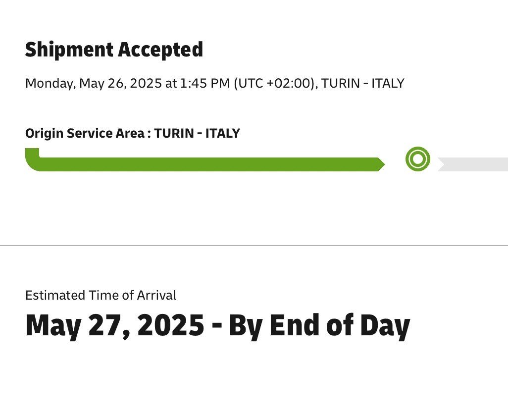Click the green progress bar arrow tip
The image size is (508, 420).
point(380,164)
